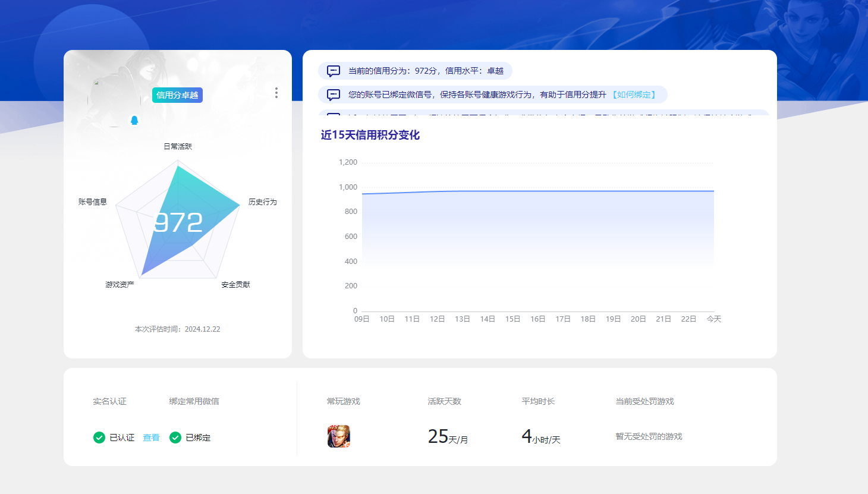This screenshot has height=494, width=868.
Task: Open the three-dot more options menu
Action: pos(276,93)
